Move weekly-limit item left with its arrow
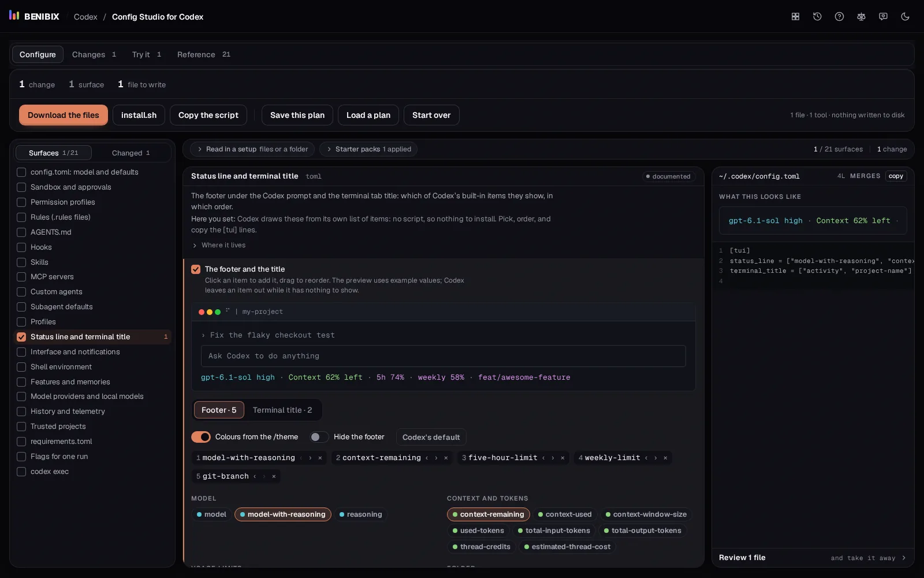The height and width of the screenshot is (578, 924). pyautogui.click(x=646, y=458)
